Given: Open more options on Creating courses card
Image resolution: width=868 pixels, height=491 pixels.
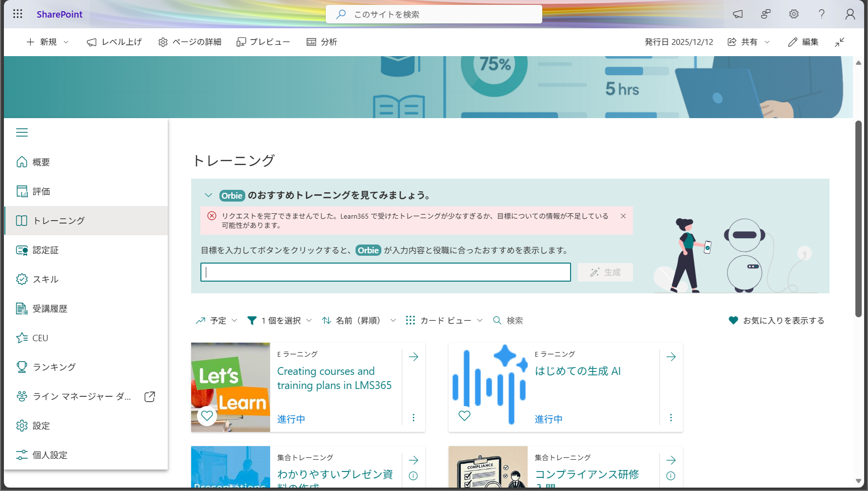Looking at the screenshot, I should 414,418.
